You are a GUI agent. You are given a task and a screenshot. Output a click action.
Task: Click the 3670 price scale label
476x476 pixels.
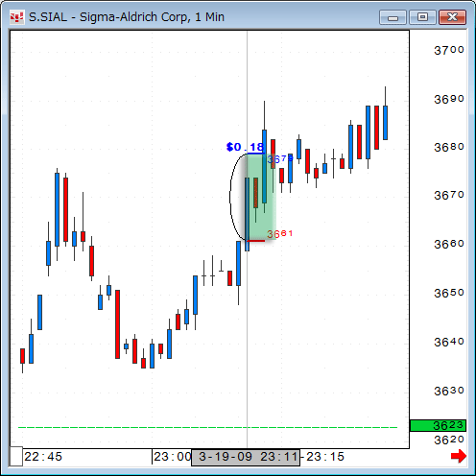449,195
